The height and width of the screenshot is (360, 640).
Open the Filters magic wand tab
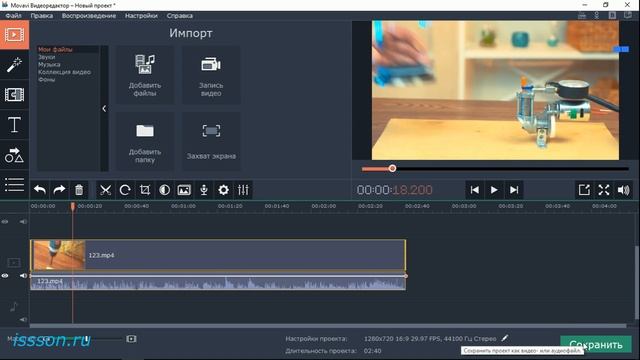[x=14, y=65]
